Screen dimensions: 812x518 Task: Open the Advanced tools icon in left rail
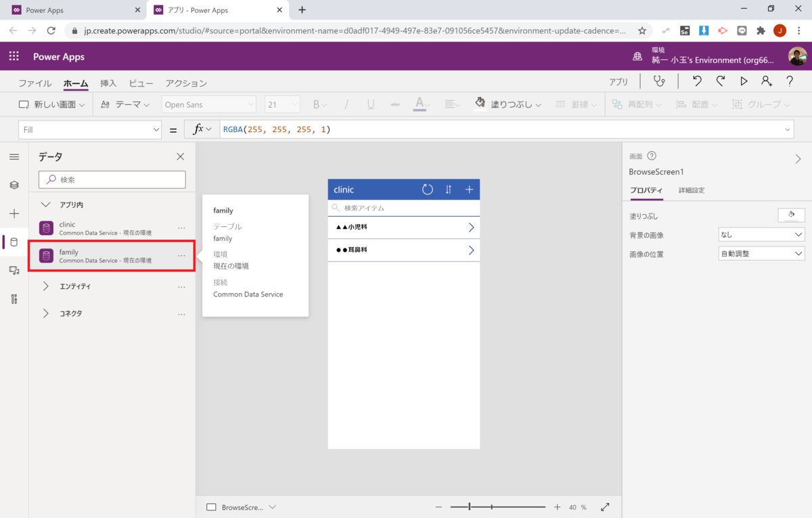[14, 299]
